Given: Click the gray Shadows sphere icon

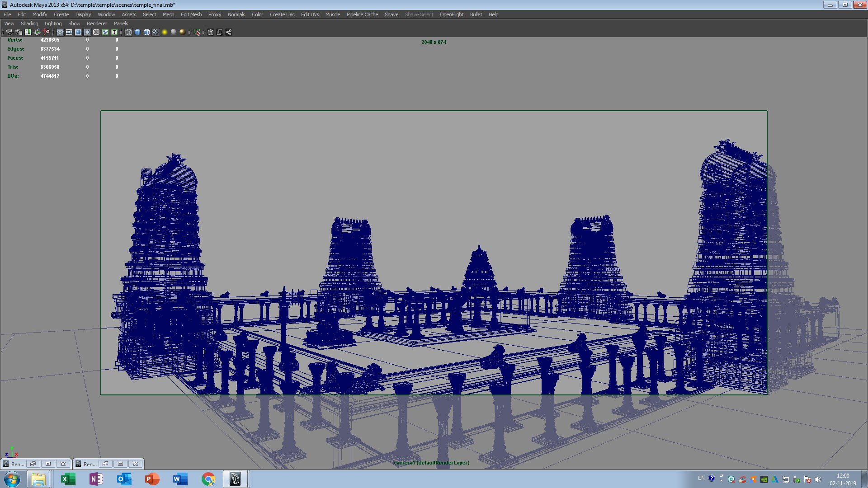Looking at the screenshot, I should pos(173,32).
